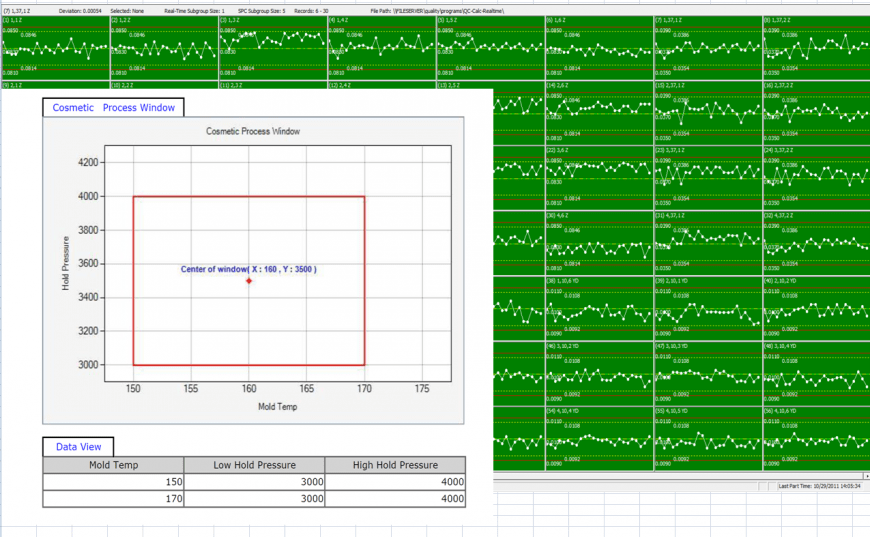Open control chart (15) 2,37,1 Z
870x537 pixels.
(707, 113)
